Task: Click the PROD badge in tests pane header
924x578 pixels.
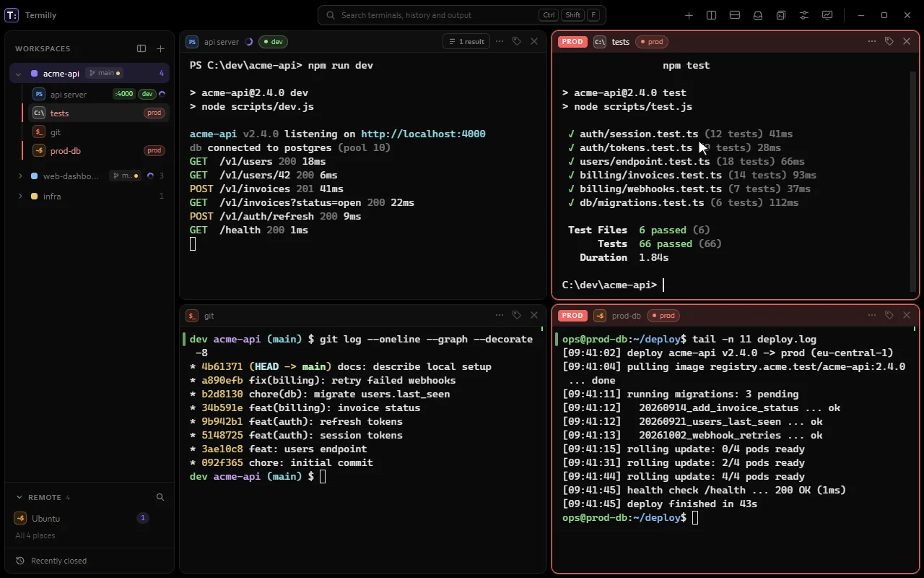Action: pyautogui.click(x=572, y=42)
